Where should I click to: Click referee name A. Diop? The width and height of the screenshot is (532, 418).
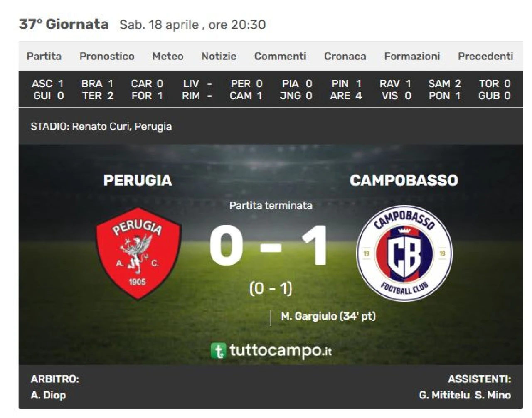[x=48, y=395]
